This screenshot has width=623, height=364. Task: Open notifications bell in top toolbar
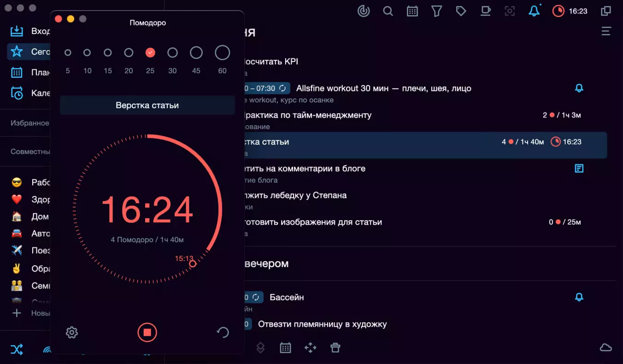coord(534,11)
